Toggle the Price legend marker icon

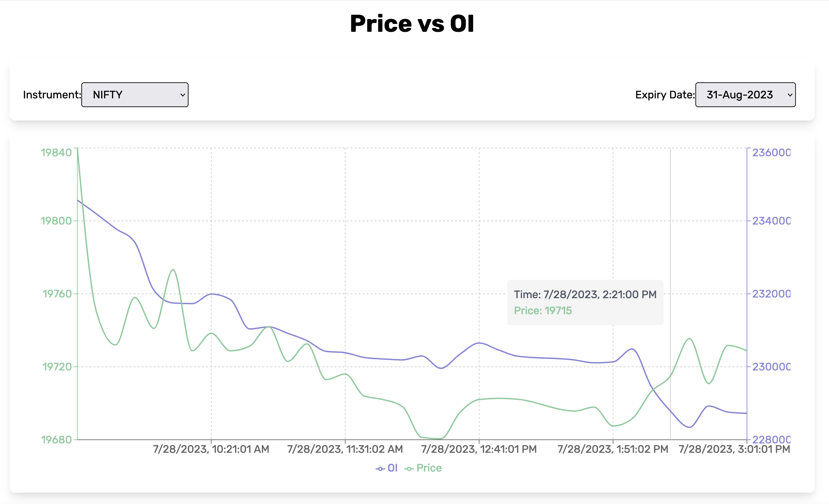click(409, 467)
